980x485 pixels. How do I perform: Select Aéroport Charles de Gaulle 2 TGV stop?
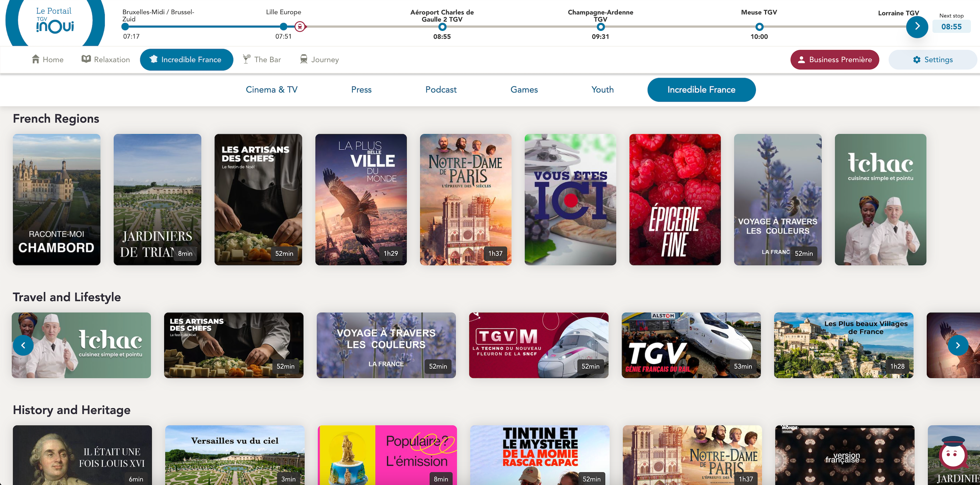442,27
